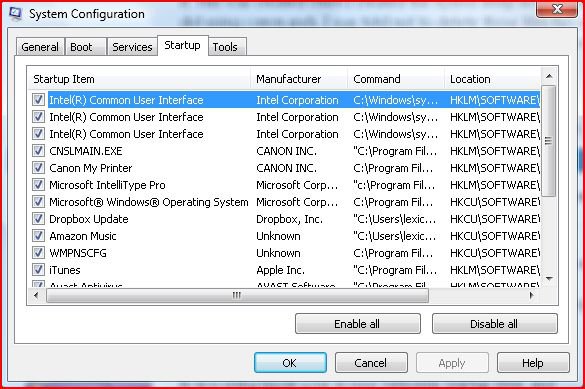Click the Location column header
The width and height of the screenshot is (585, 389).
492,79
